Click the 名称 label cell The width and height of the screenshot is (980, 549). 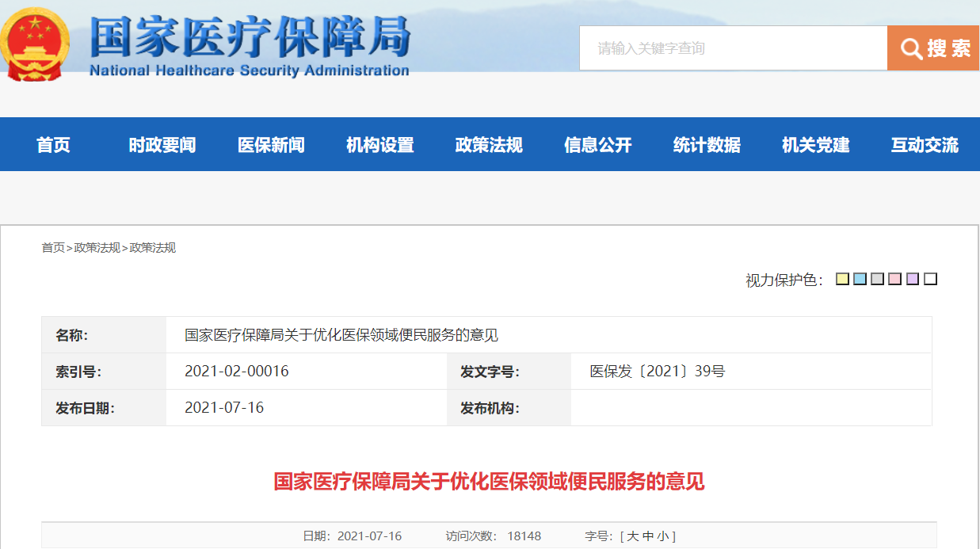coord(104,335)
